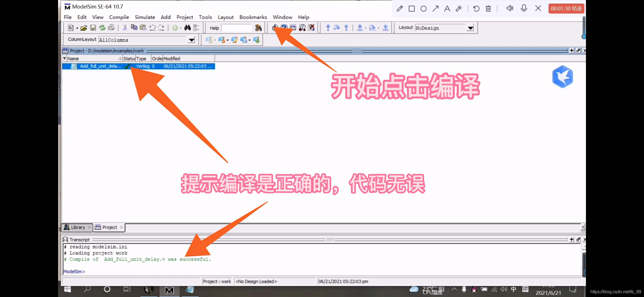Mute audio in the recording toolbar

coord(509,9)
